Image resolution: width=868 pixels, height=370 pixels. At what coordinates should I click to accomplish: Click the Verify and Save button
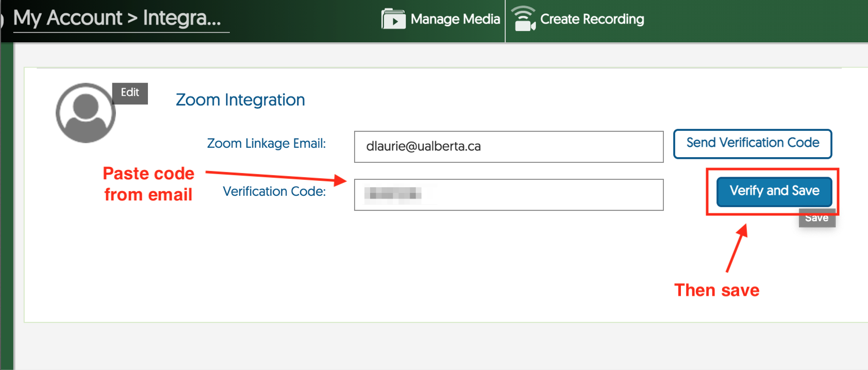(x=774, y=191)
